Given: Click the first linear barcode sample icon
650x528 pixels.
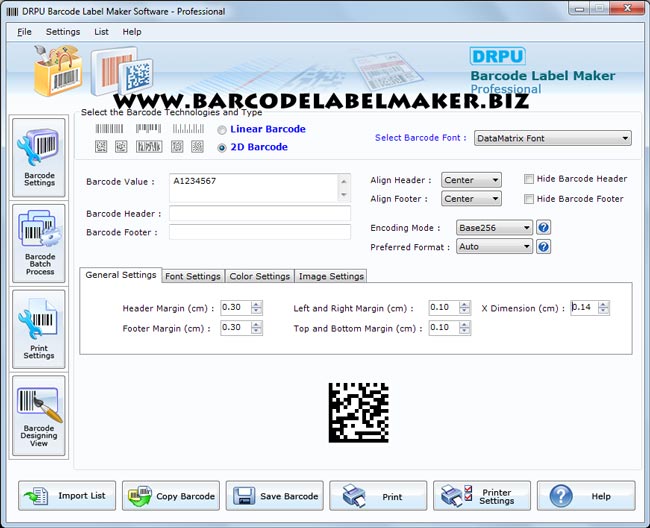Looking at the screenshot, I should 109,128.
